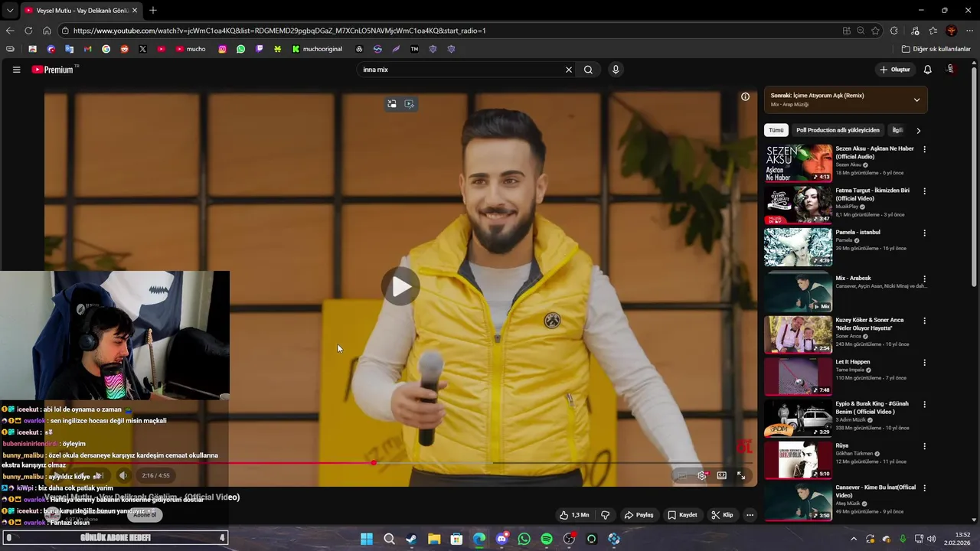The width and height of the screenshot is (980, 551).
Task: Go to the browser home page
Action: [47, 31]
